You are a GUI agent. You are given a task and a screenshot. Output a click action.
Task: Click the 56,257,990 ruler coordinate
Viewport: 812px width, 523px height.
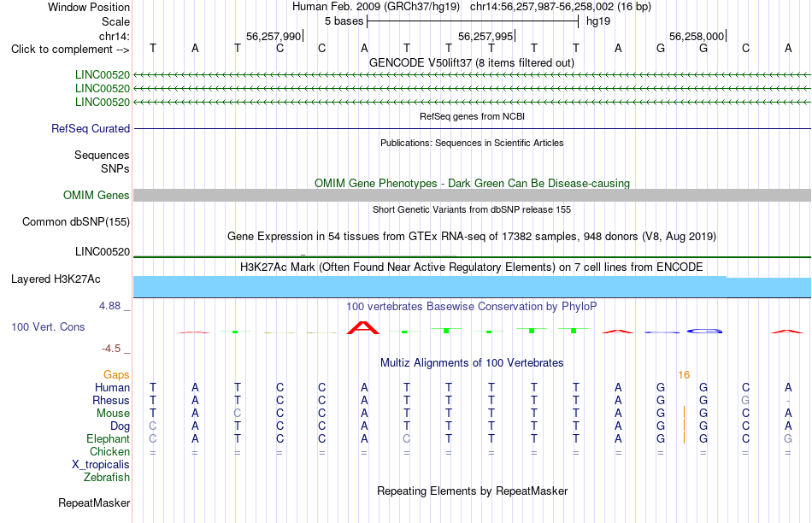click(274, 36)
